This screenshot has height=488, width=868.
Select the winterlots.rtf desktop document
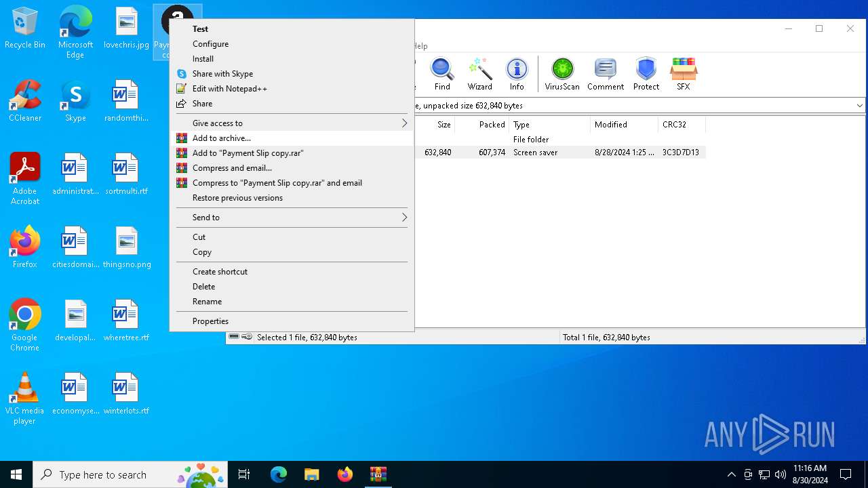tap(126, 394)
